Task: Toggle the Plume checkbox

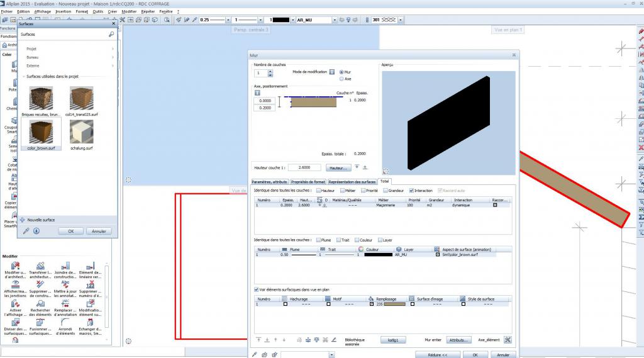Action: pos(318,240)
